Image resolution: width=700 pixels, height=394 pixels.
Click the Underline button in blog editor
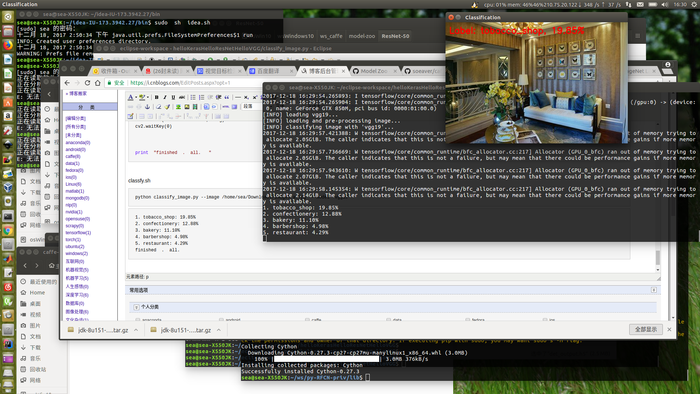173,97
